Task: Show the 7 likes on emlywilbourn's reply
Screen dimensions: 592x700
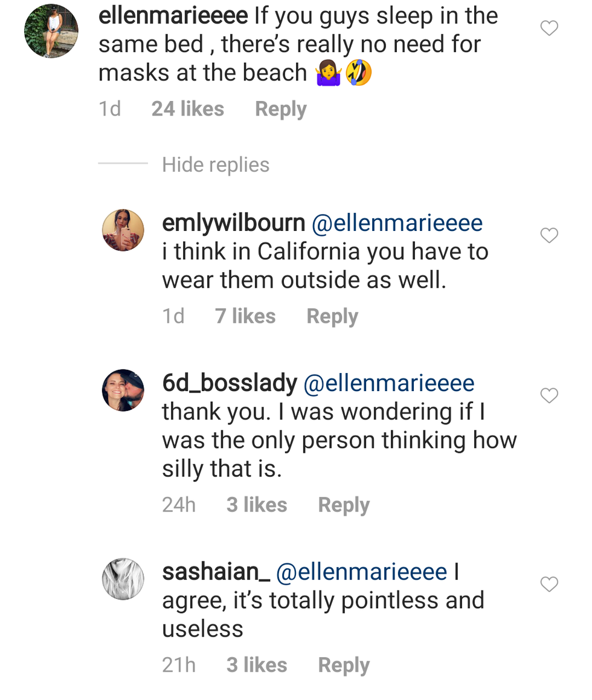Action: click(x=245, y=316)
